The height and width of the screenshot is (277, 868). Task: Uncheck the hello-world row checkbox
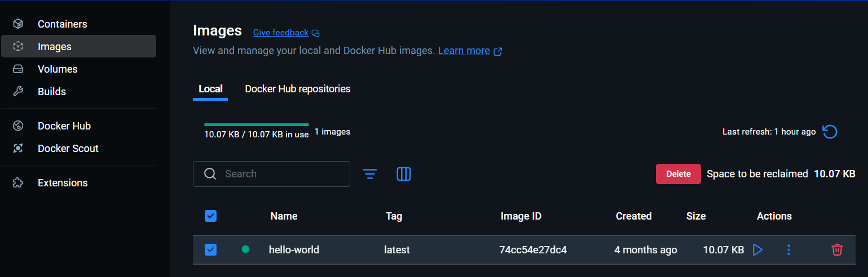[210, 249]
